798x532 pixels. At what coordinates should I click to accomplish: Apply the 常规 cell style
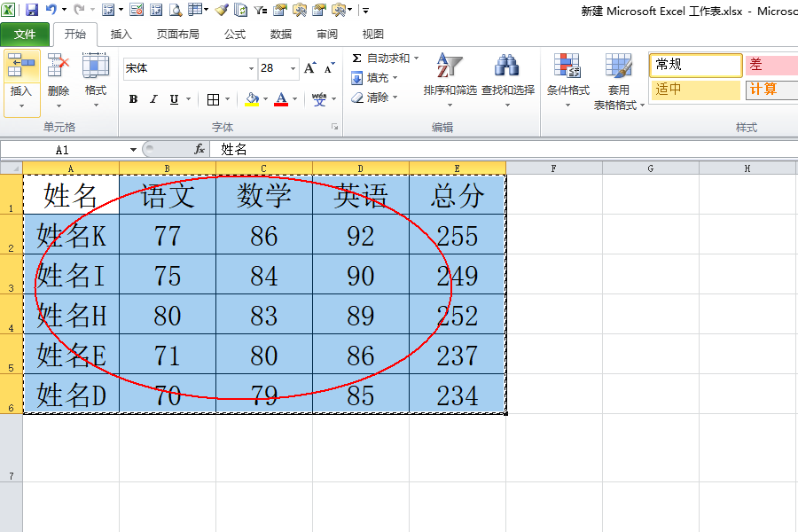click(696, 65)
